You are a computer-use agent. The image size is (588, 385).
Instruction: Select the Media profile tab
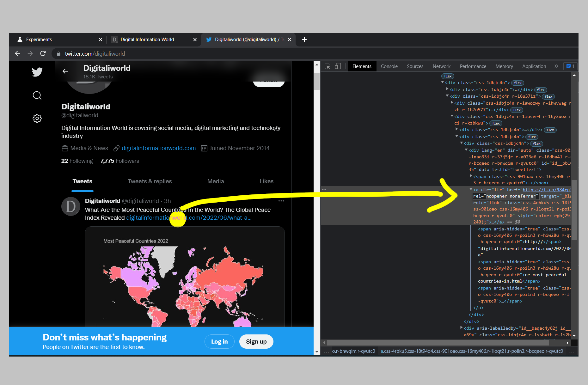(x=216, y=181)
